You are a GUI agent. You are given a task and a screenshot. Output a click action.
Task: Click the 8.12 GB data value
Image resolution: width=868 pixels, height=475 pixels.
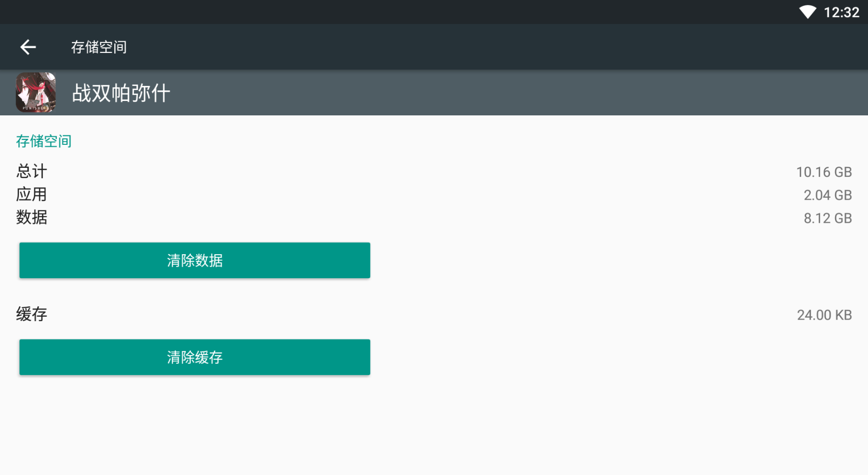[x=828, y=218]
